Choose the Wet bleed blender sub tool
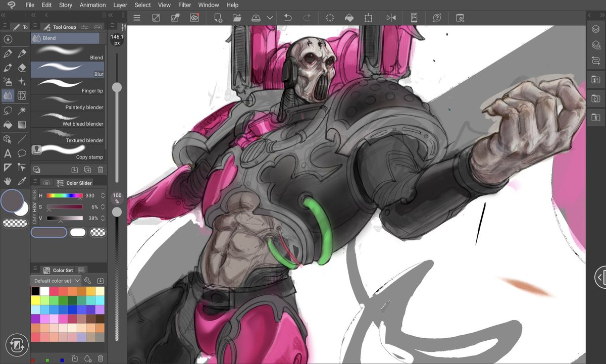 pyautogui.click(x=68, y=119)
